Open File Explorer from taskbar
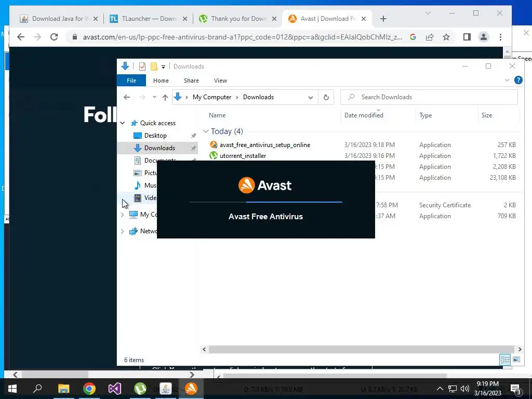 [x=63, y=389]
